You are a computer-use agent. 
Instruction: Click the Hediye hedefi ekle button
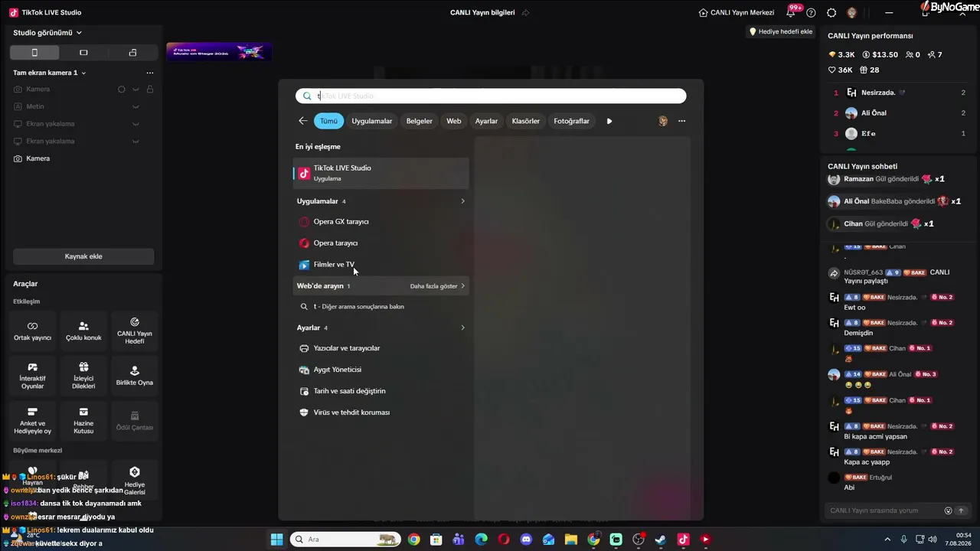click(x=781, y=31)
